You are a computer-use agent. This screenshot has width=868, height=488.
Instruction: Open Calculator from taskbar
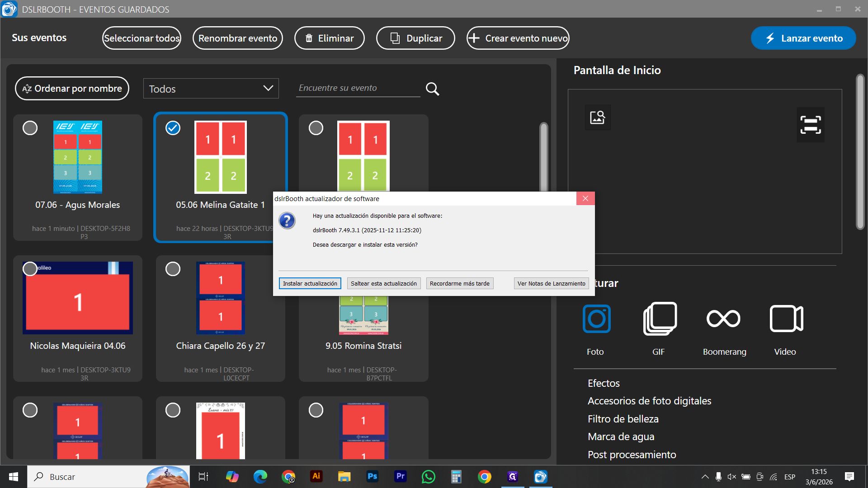click(456, 477)
